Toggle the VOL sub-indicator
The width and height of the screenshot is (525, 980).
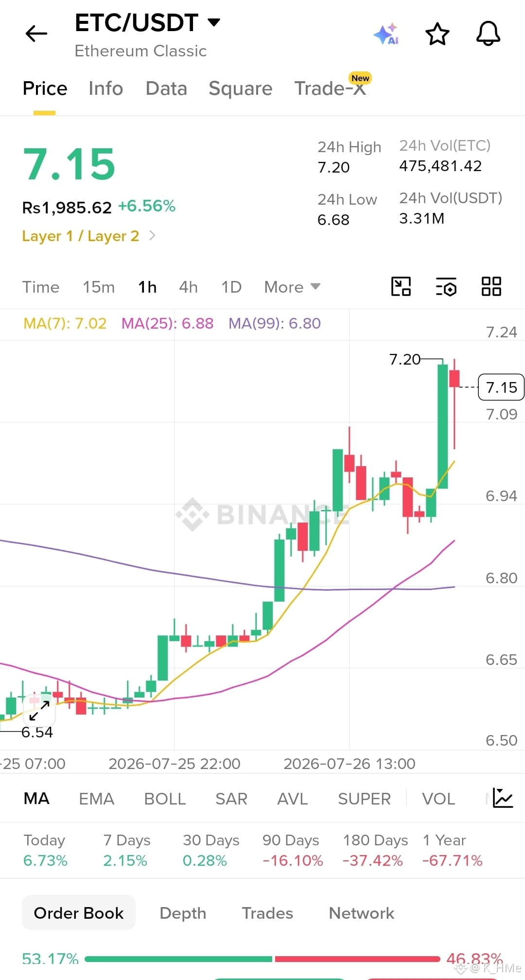pyautogui.click(x=438, y=798)
